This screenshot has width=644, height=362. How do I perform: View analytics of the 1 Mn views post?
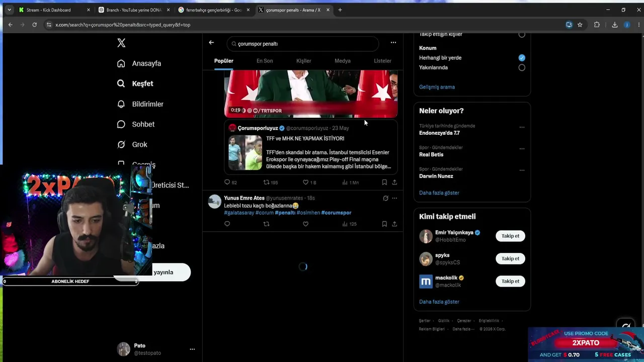coord(350,183)
